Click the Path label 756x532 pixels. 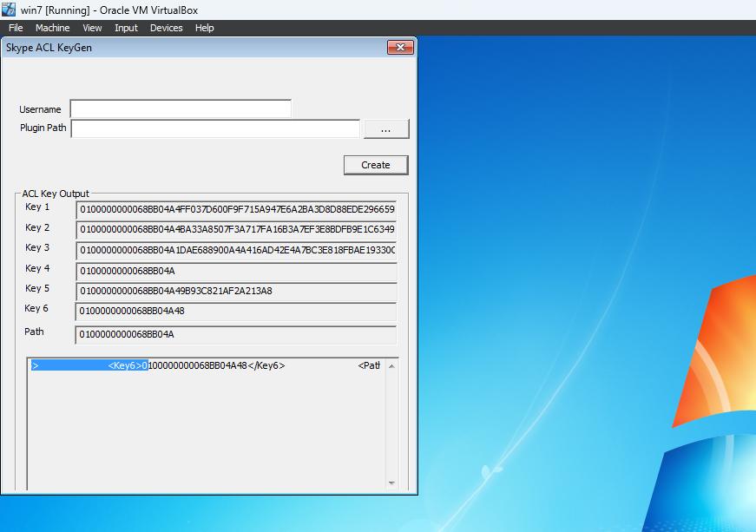tap(34, 332)
